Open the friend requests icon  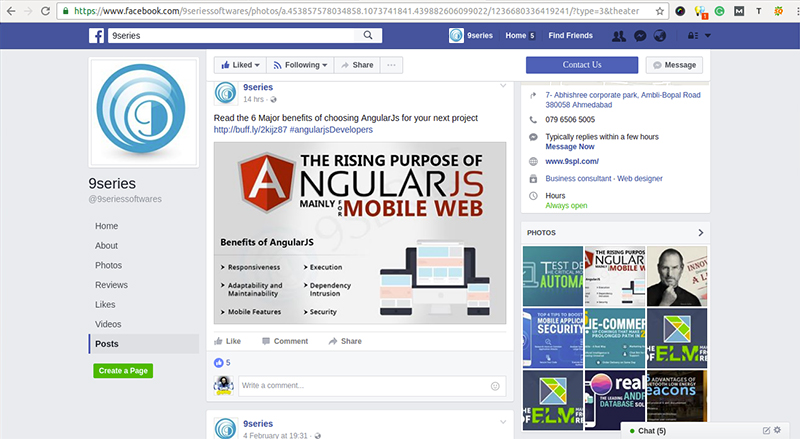coord(619,36)
